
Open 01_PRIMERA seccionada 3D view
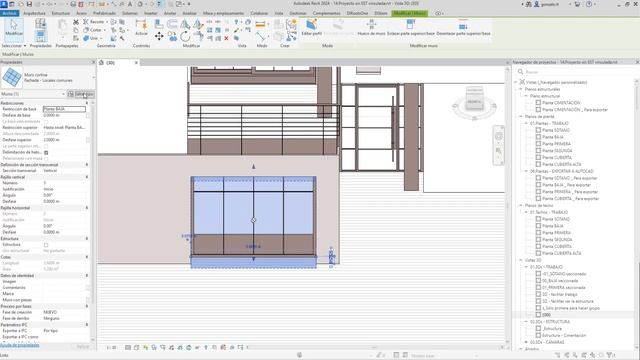coord(560,288)
